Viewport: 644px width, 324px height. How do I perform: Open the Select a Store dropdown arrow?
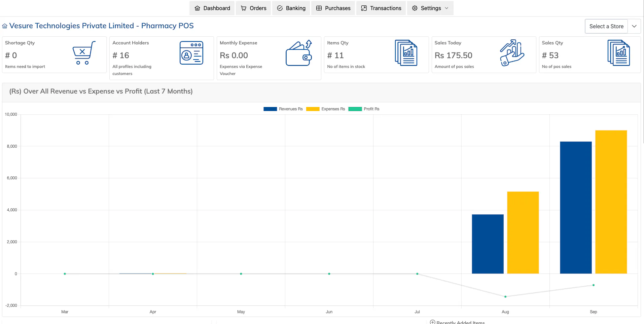click(634, 26)
